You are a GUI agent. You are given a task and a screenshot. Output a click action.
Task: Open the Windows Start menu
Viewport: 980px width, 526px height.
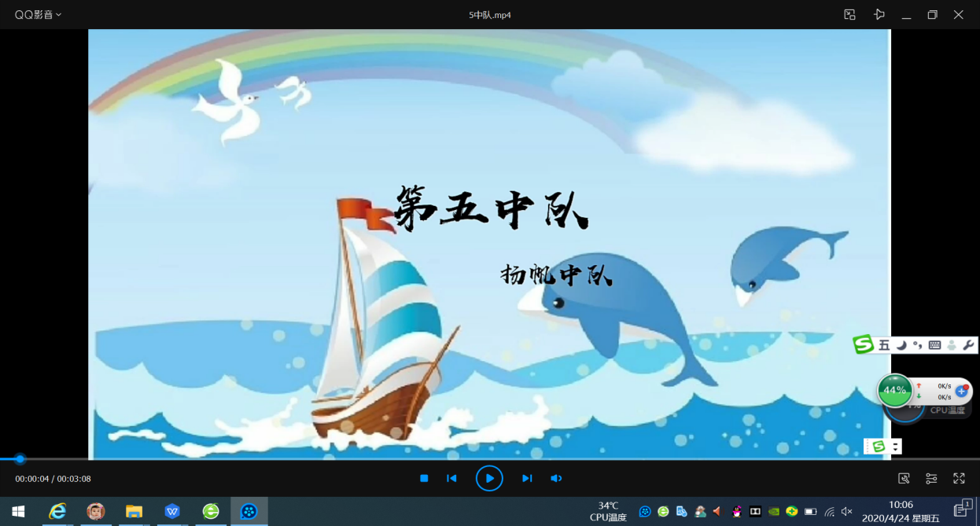[18, 512]
